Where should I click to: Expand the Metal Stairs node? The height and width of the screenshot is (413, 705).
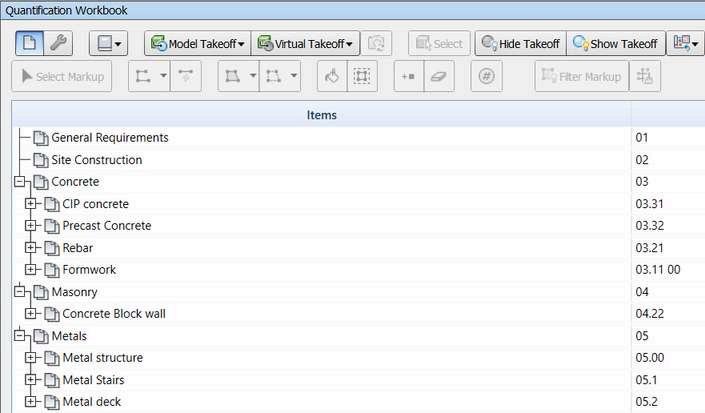[30, 380]
